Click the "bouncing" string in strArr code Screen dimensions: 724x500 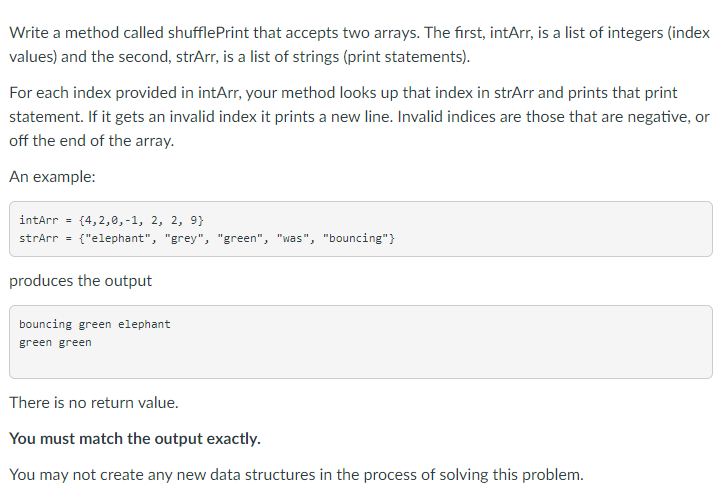coord(356,239)
